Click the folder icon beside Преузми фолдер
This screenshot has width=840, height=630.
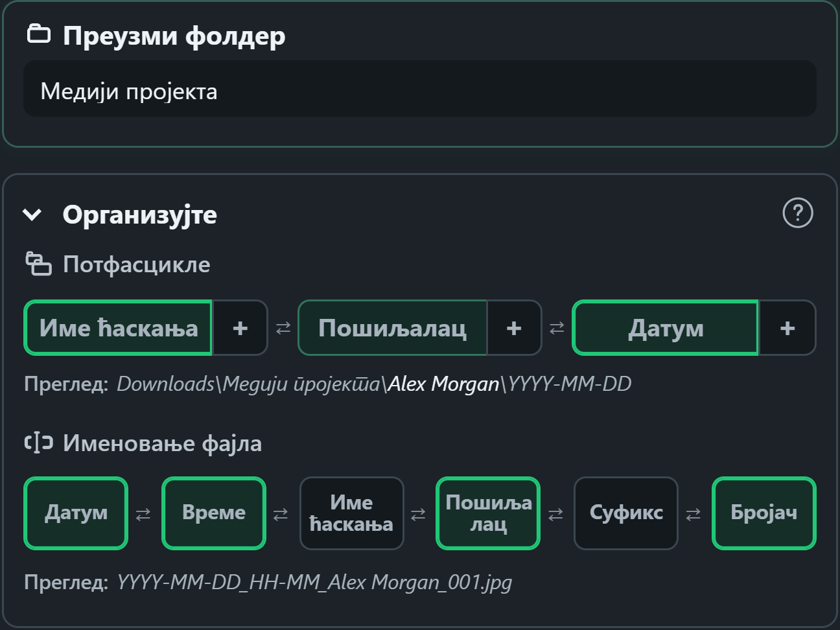click(39, 34)
